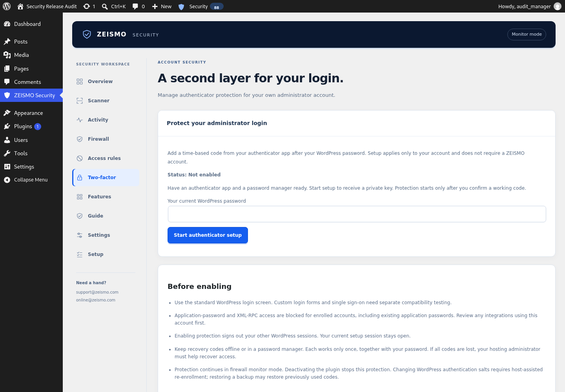Focus the current WordPress password field
This screenshot has height=392, width=565.
357,214
